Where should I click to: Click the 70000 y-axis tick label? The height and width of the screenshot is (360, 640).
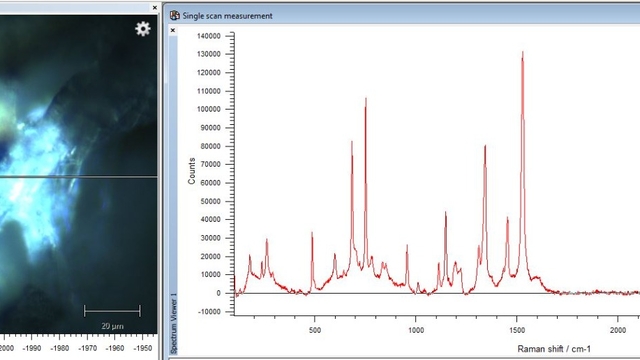pos(210,164)
